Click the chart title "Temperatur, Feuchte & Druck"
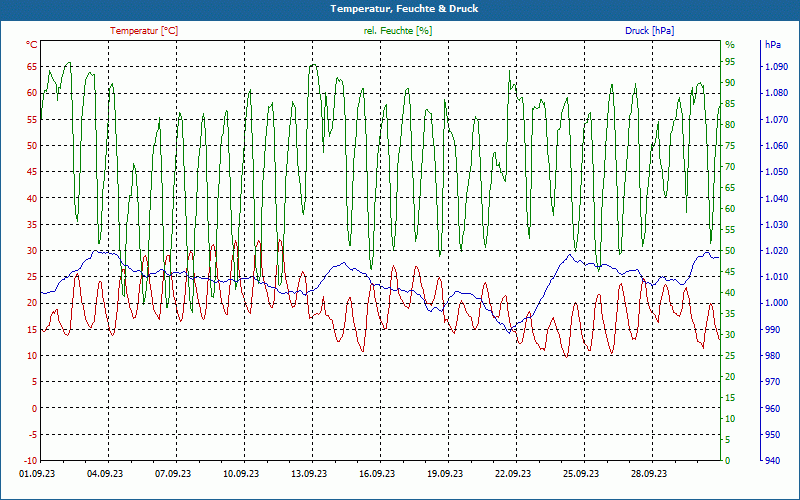 (404, 9)
